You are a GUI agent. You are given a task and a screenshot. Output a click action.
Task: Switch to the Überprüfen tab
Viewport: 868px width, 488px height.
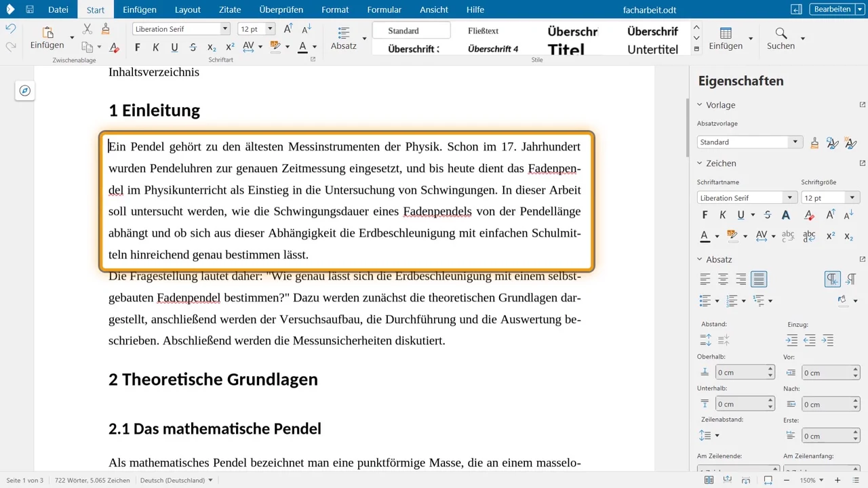tap(281, 9)
